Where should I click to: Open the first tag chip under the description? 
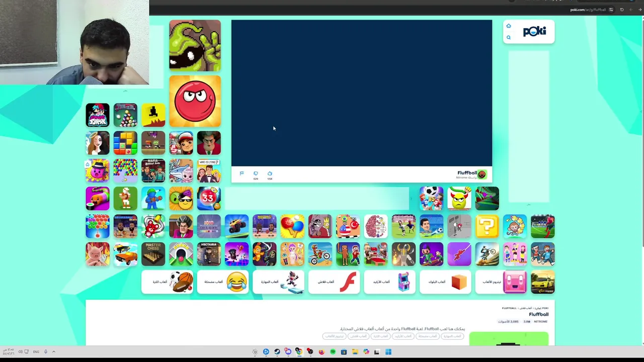452,336
